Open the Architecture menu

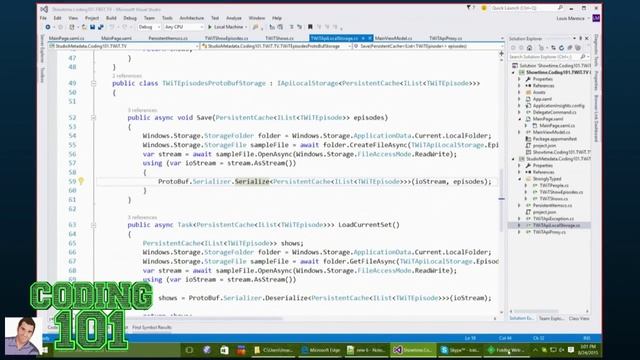(191, 18)
